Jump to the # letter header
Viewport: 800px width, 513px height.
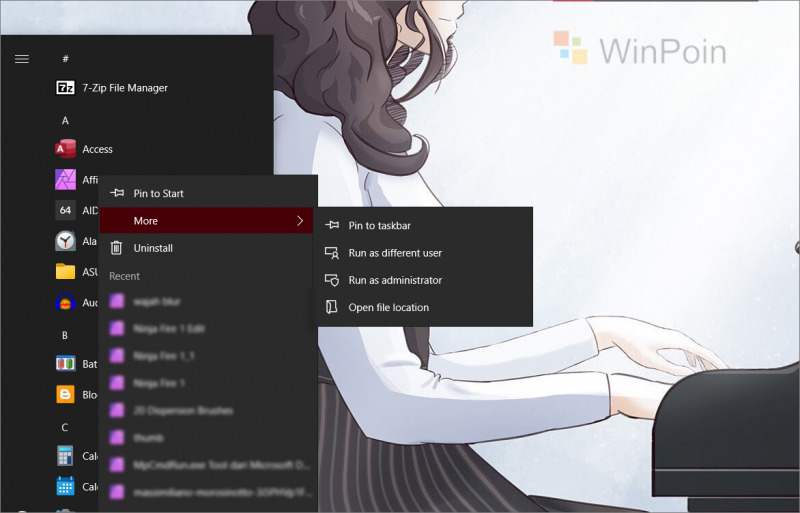pyautogui.click(x=65, y=59)
